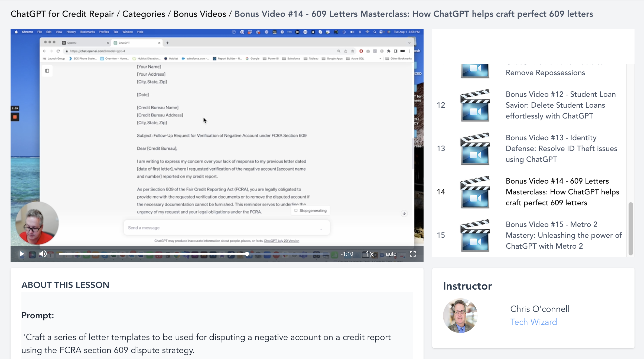The width and height of the screenshot is (644, 359).
Task: Click the Tech Wizard link
Action: coord(534,322)
